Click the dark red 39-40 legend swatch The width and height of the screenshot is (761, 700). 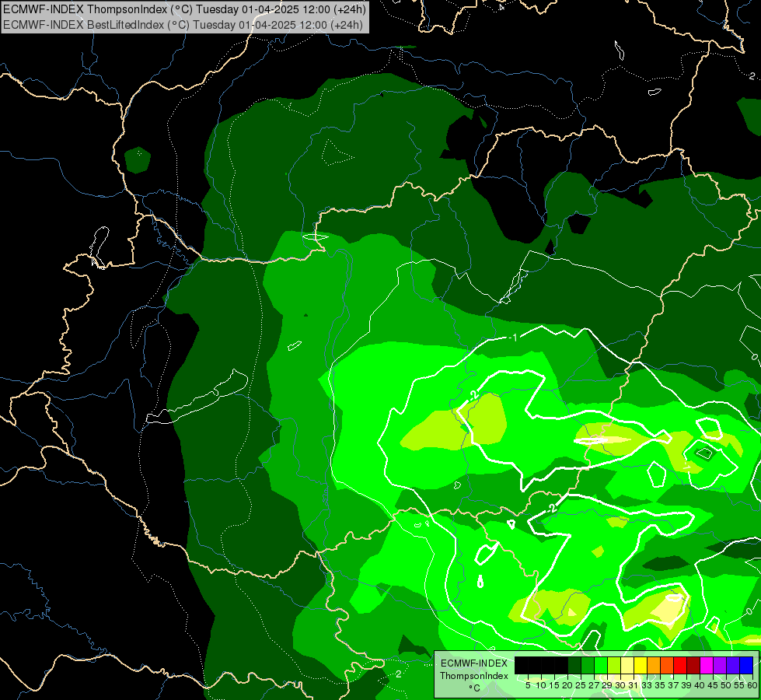coord(693,665)
